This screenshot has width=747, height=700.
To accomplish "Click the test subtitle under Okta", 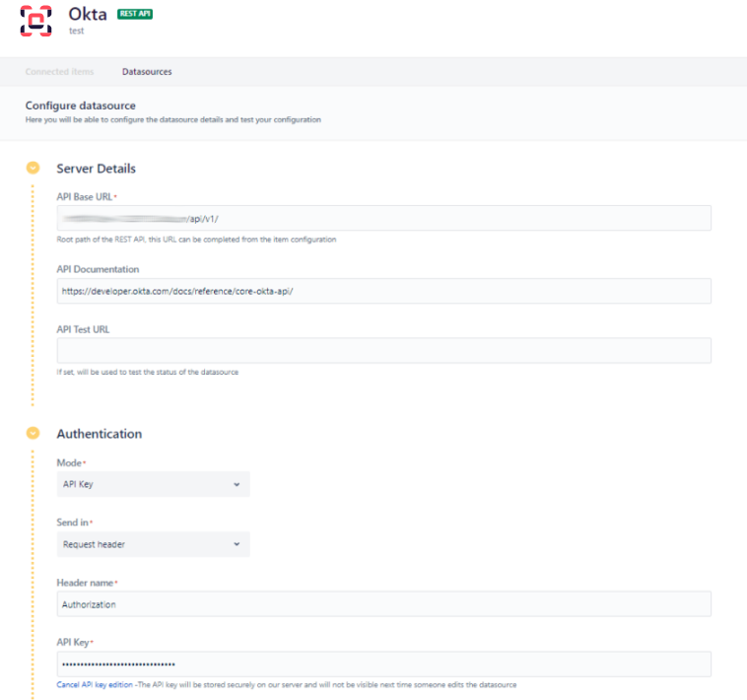I will 76,31.
